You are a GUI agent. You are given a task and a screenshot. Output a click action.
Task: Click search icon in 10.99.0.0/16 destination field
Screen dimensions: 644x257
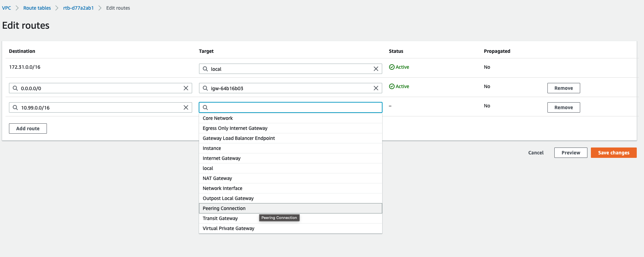point(15,107)
